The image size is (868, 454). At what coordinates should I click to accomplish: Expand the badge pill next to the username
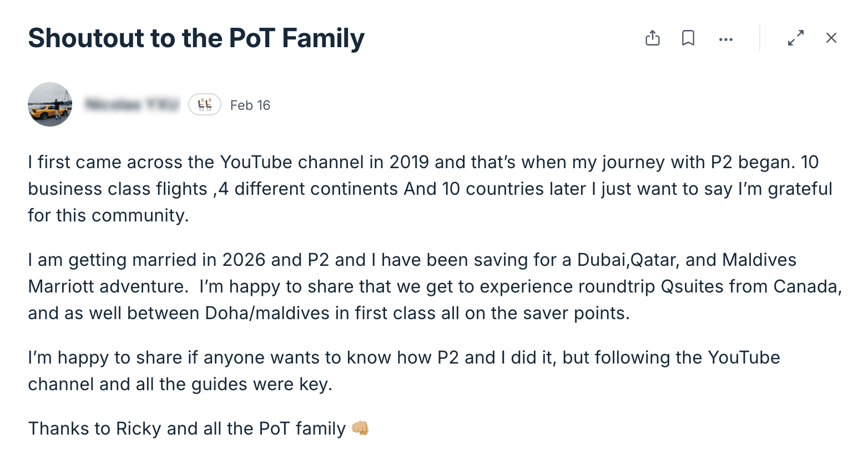205,104
